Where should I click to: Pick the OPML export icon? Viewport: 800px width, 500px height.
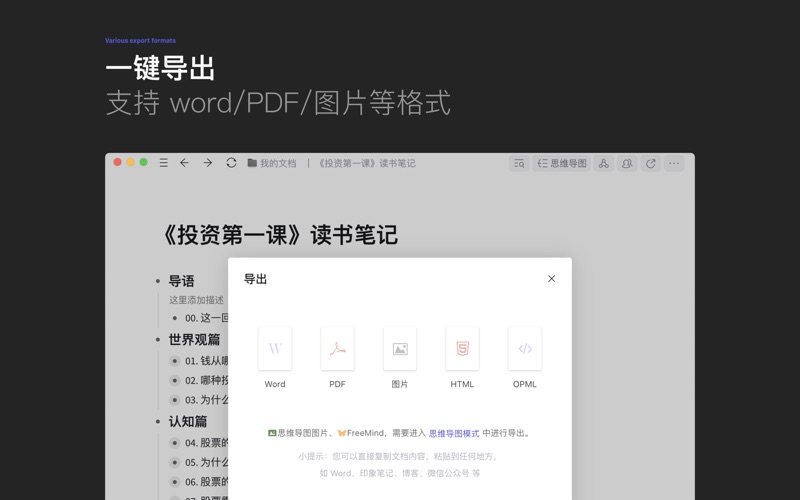(x=525, y=349)
